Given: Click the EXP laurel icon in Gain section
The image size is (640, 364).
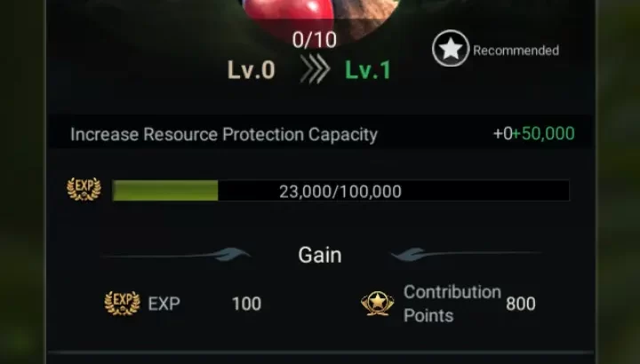Looking at the screenshot, I should [122, 304].
